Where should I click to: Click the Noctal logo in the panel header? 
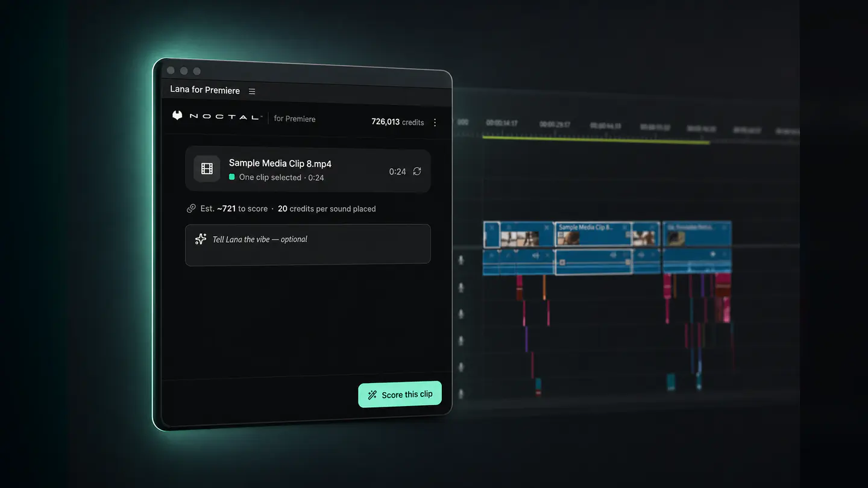217,116
